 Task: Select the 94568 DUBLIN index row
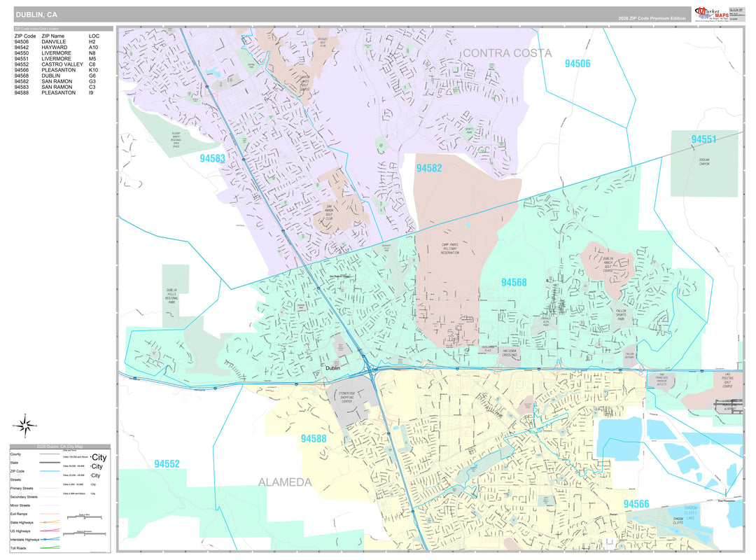(x=55, y=76)
